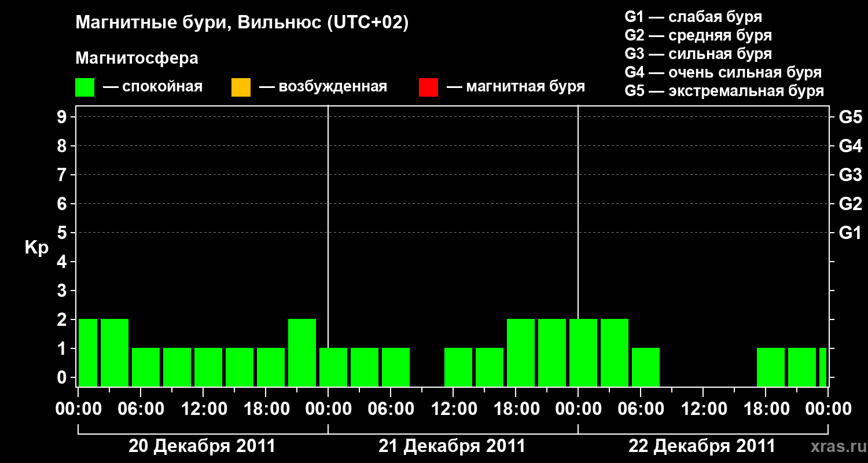Click the Kp 2 bar starting 17:00 on 21 December
Viewport: 868px width, 463px height.
(x=521, y=352)
